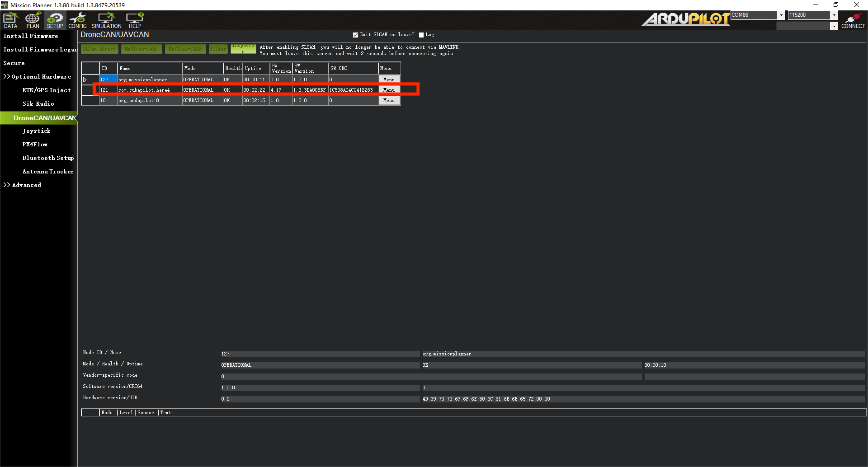Expand the Advanced section
The width and height of the screenshot is (868, 467).
pyautogui.click(x=22, y=185)
